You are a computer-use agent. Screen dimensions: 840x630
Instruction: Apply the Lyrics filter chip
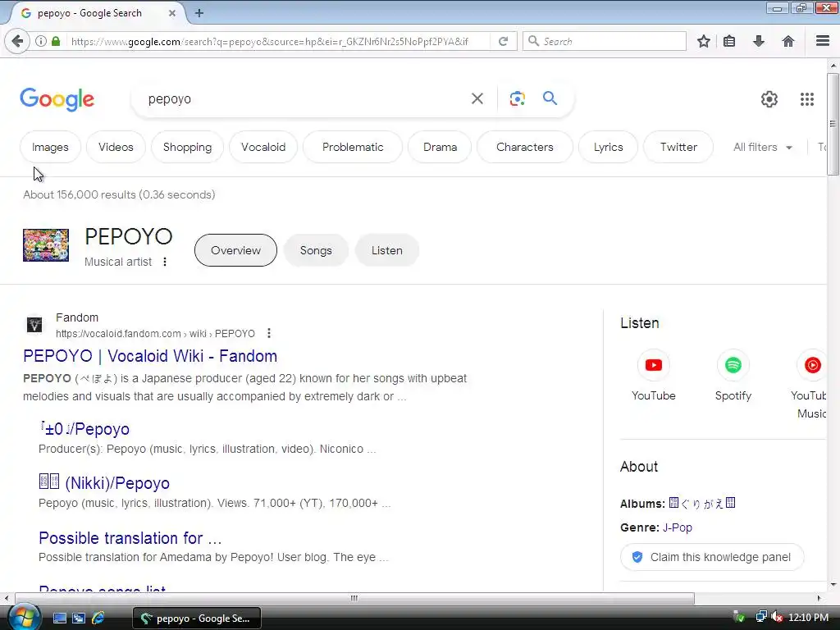(608, 148)
